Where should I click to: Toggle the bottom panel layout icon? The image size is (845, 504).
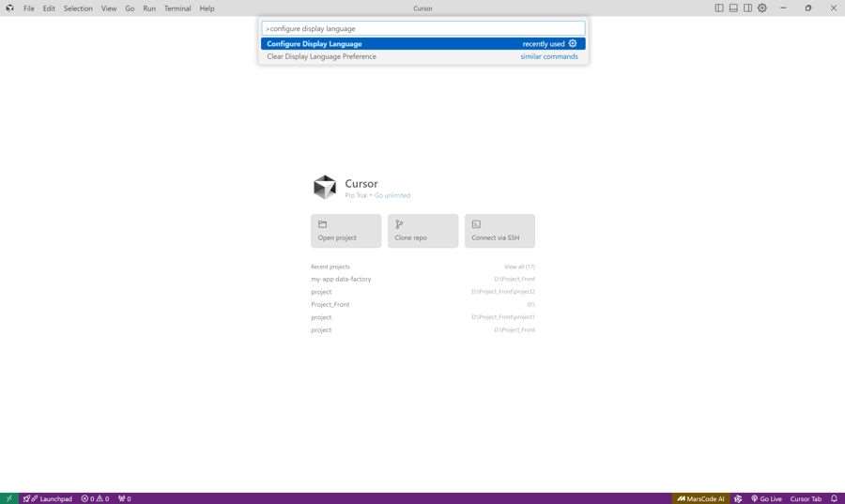tap(733, 8)
